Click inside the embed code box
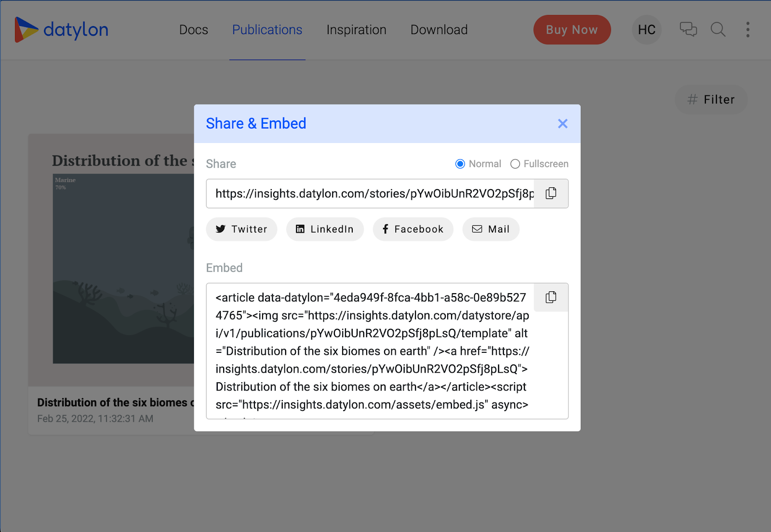The width and height of the screenshot is (771, 532). [371, 351]
